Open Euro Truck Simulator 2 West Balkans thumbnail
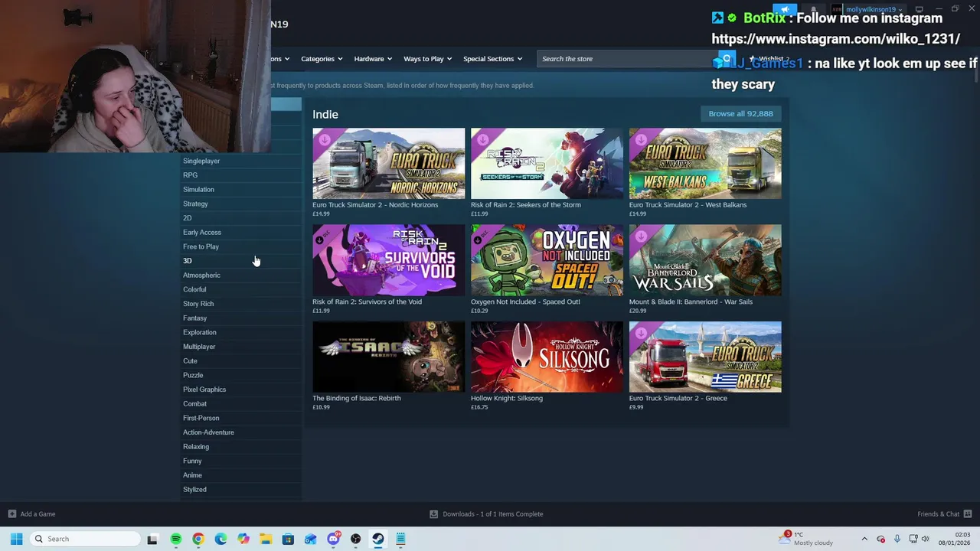This screenshot has width=980, height=551. coord(705,164)
